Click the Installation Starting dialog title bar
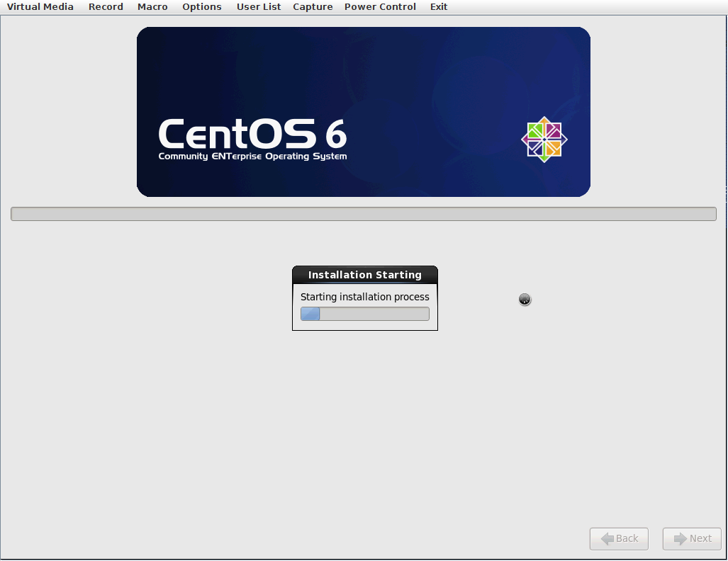Image resolution: width=728 pixels, height=561 pixels. 365,275
